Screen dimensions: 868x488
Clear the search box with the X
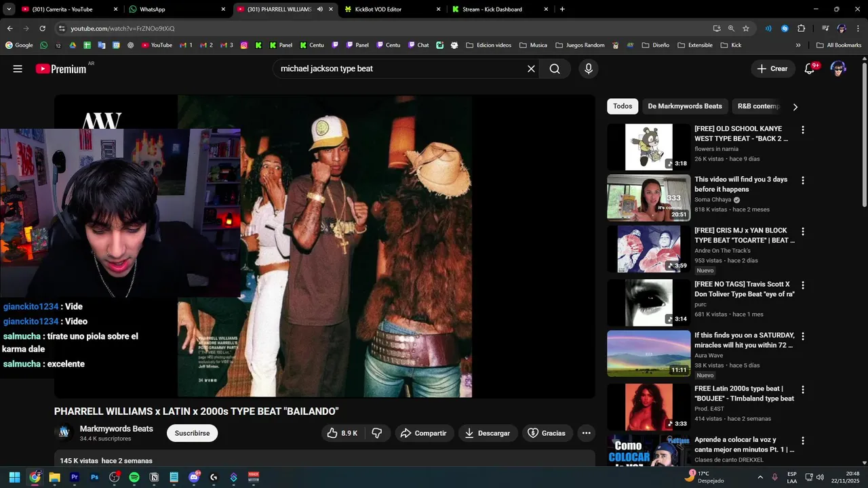pyautogui.click(x=531, y=68)
